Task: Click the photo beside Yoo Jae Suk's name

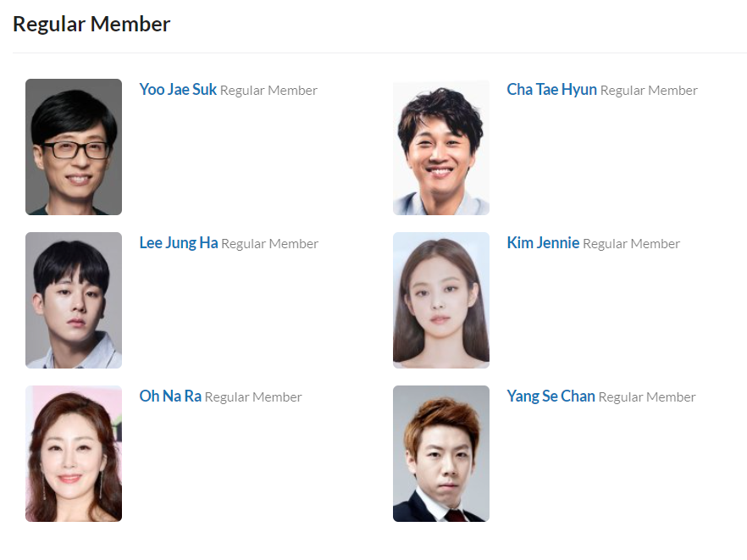Action: coord(74,147)
